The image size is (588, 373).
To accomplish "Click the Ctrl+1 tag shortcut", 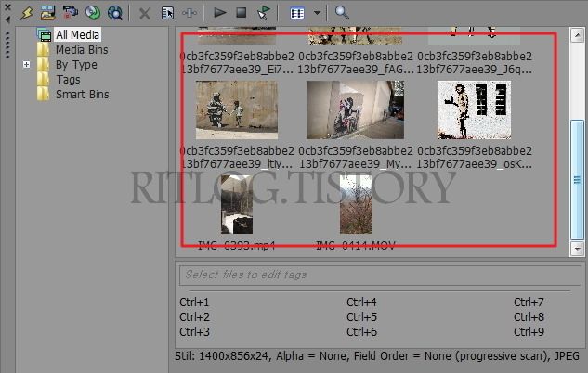I will coord(194,302).
